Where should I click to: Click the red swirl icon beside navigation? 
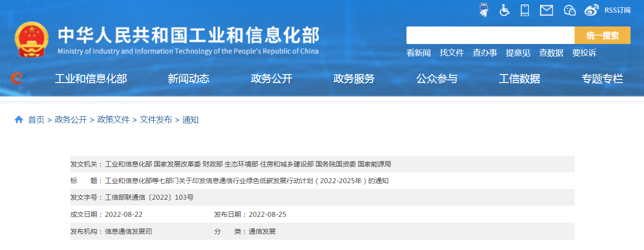click(17, 78)
